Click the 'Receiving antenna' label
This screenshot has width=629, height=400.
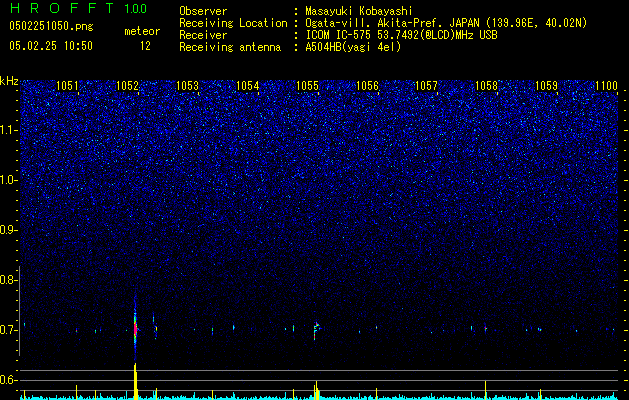(x=230, y=47)
